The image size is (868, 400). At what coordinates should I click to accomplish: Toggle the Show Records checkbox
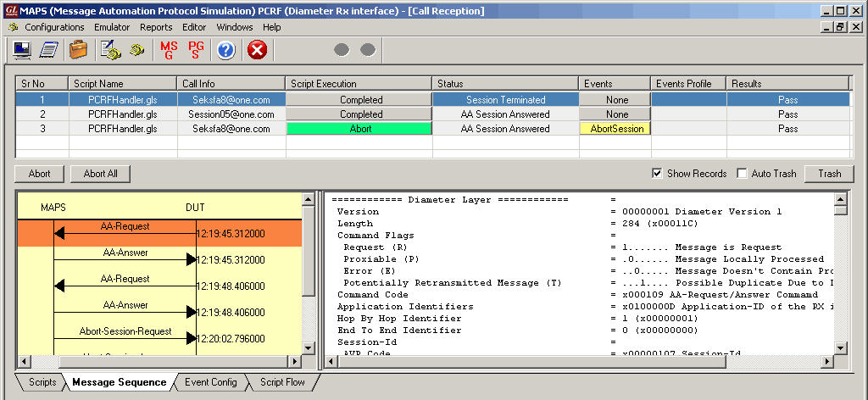pyautogui.click(x=657, y=174)
